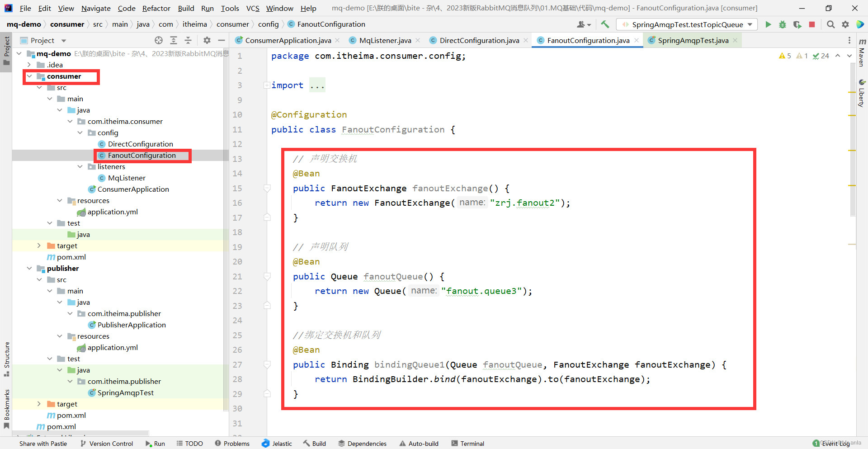Close the SpringAmqpTest.java tab
Image resolution: width=868 pixels, height=449 pixels.
click(x=735, y=40)
